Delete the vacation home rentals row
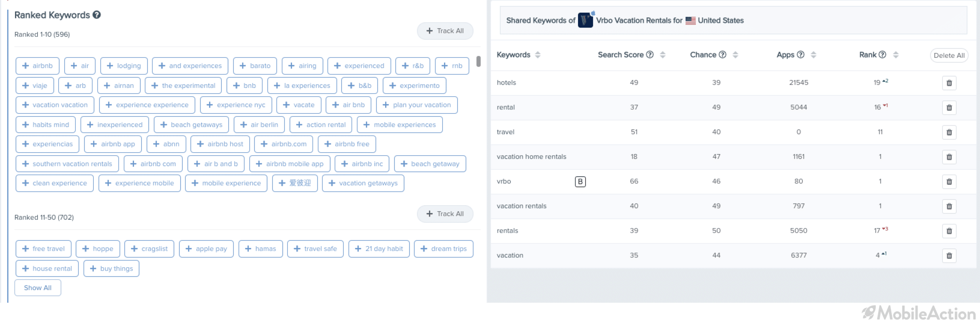 point(949,157)
